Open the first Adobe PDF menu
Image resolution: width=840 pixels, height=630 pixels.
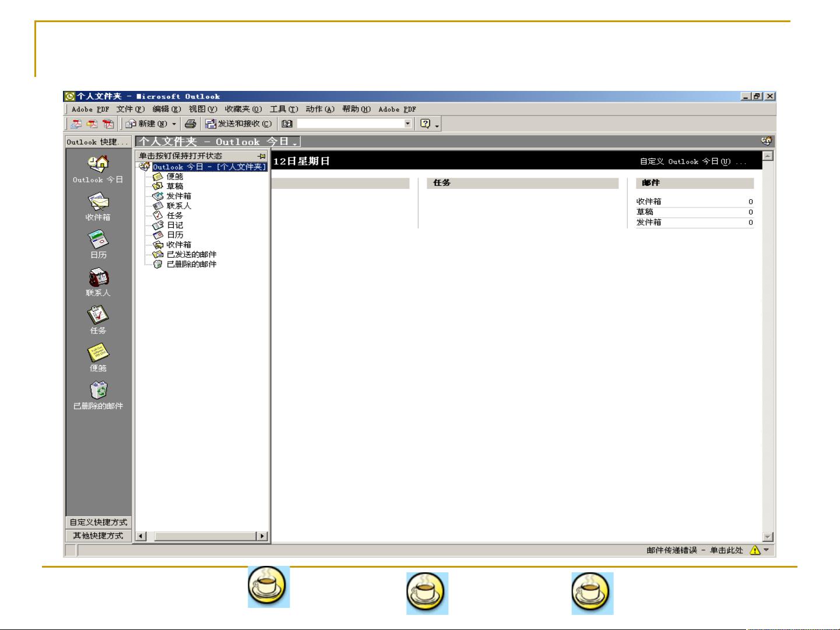tap(90, 109)
